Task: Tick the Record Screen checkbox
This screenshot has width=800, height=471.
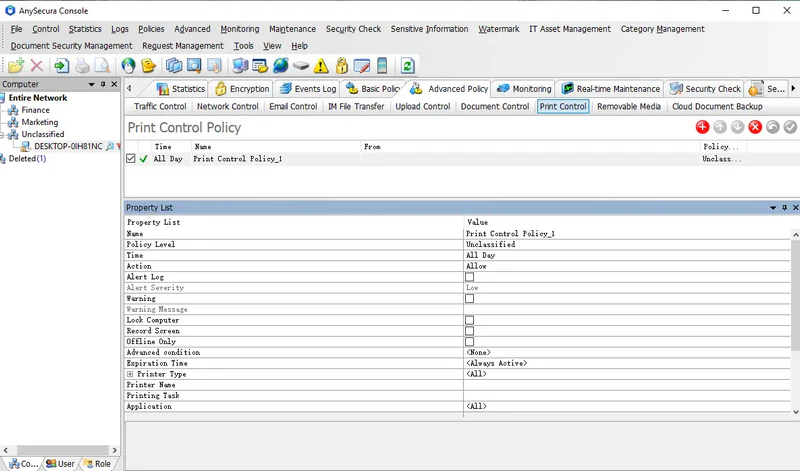Action: point(469,331)
